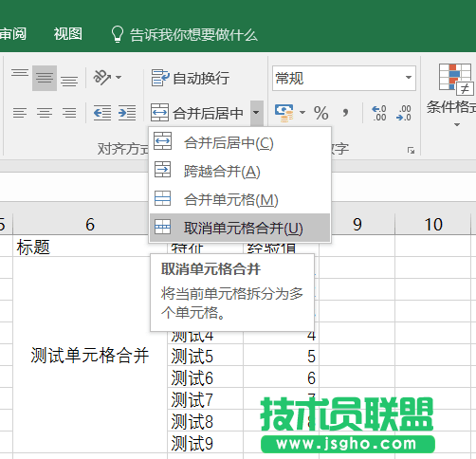
Task: Select column header 9
Action: point(357,225)
